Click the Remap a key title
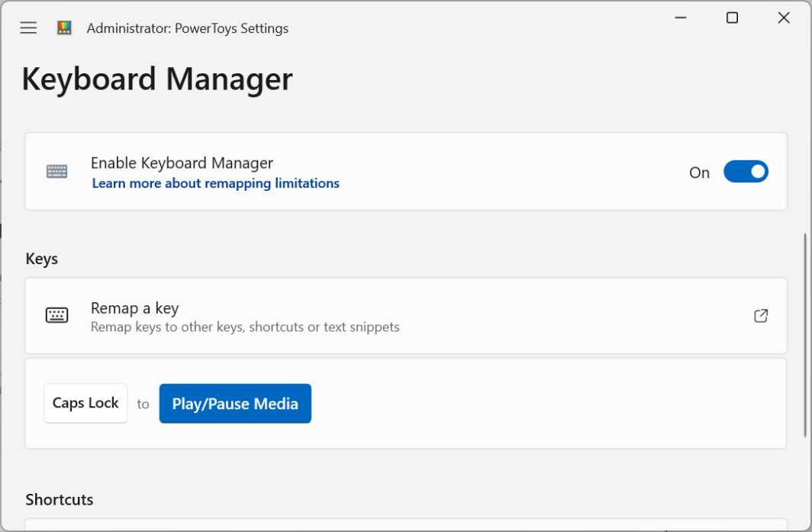This screenshot has height=532, width=812. coord(134,308)
